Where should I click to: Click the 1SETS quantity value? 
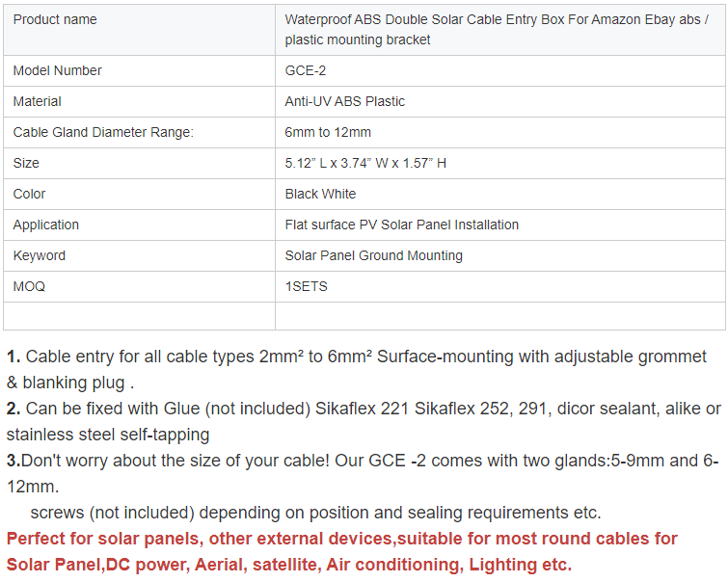click(x=306, y=286)
